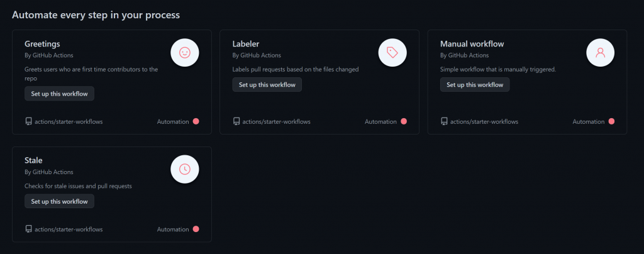Click the repo icon in the Labeler card
Image resolution: width=644 pixels, height=254 pixels.
(x=236, y=121)
